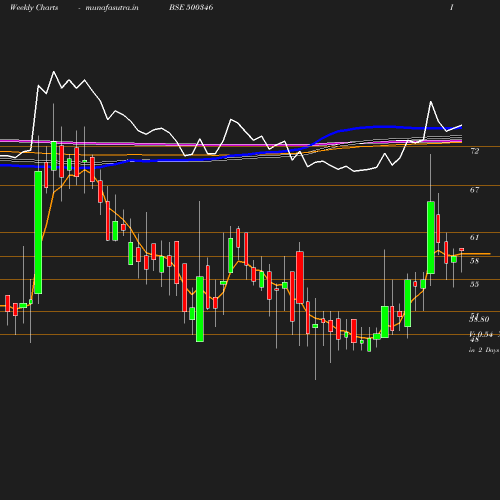Click the 55 price axis label
Viewport: 500px width, 500px height.
click(474, 284)
